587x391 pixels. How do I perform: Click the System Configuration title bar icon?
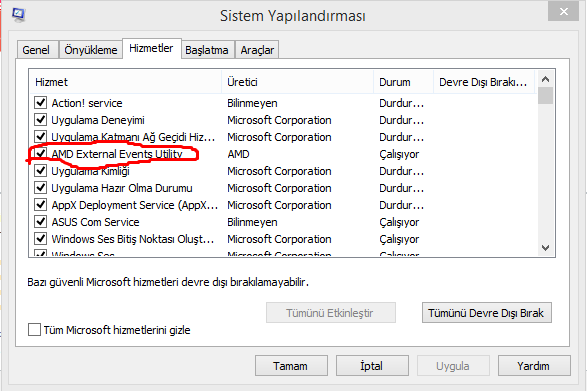pyautogui.click(x=18, y=15)
